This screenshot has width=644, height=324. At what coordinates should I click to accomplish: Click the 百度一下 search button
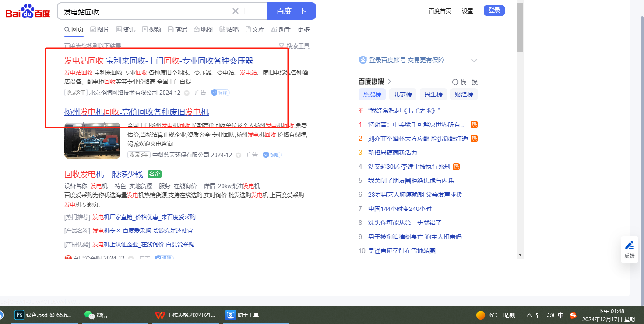(x=291, y=11)
